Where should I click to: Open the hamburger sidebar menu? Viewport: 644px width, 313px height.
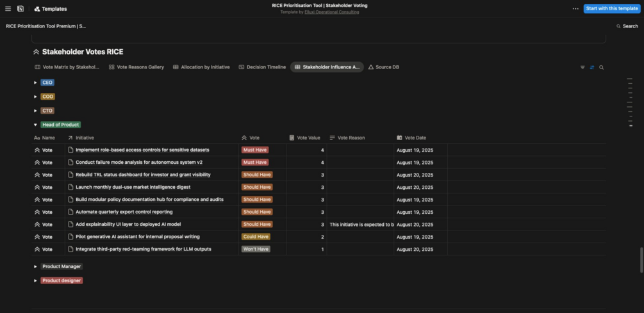tap(8, 8)
